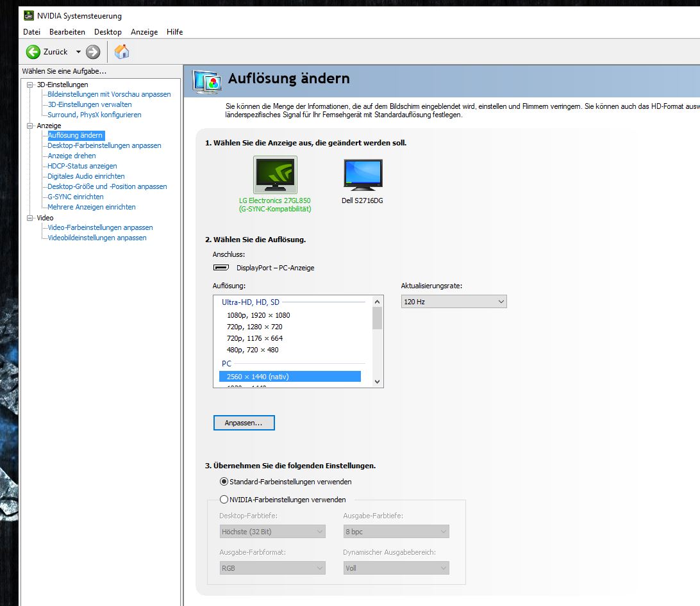
Task: Open the Aktualisierungsrate 120 Hz dropdown
Action: coord(454,302)
